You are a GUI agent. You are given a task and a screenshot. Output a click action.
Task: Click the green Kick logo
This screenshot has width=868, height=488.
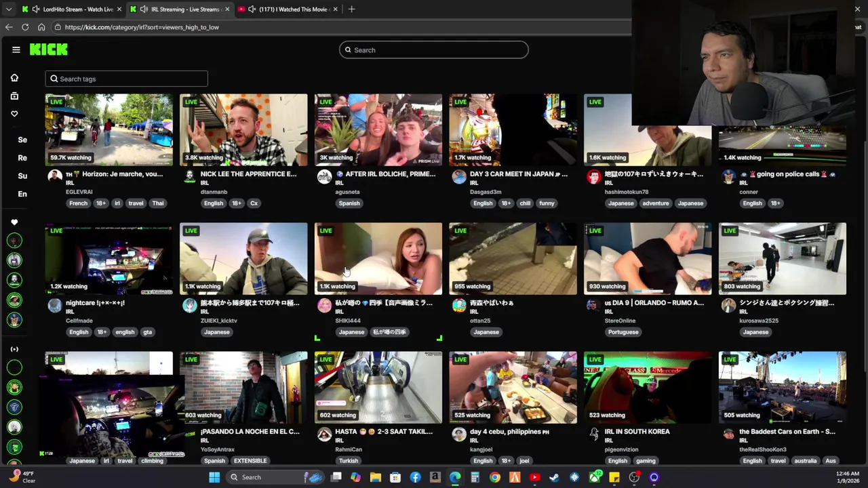[x=49, y=49]
